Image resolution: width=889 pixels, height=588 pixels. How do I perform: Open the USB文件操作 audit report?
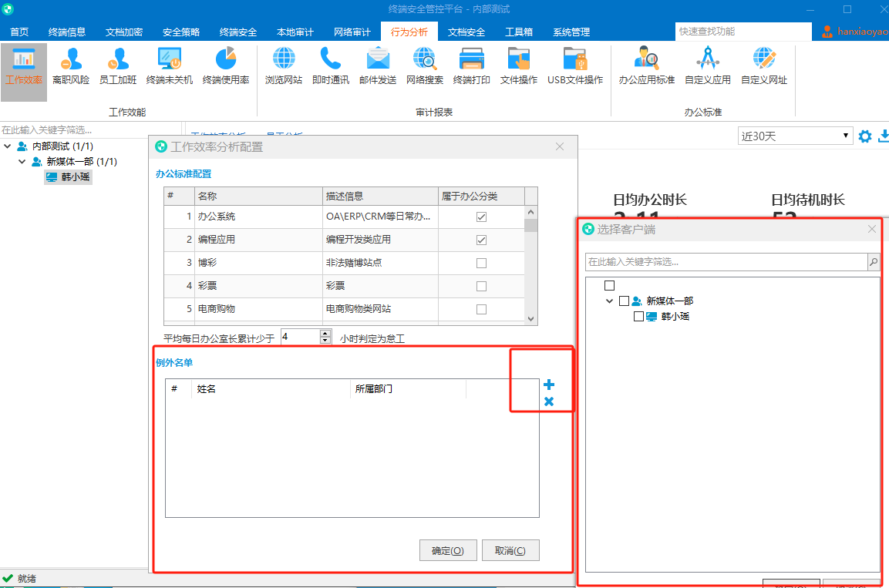pyautogui.click(x=575, y=66)
